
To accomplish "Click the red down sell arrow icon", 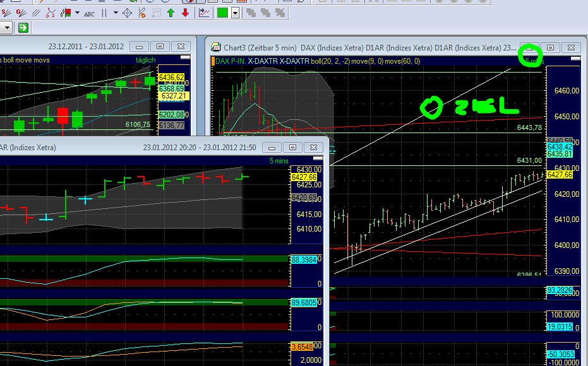I will pos(186,13).
